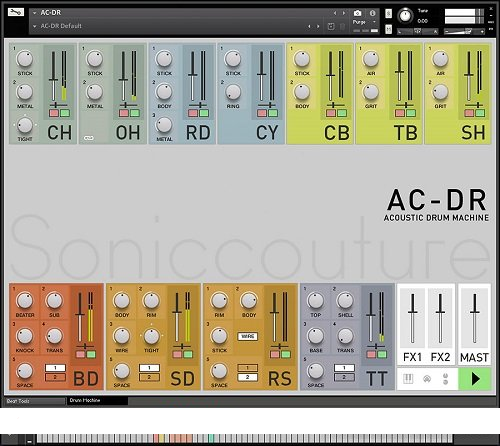The height and width of the screenshot is (446, 500).
Task: Click the camera snapshot icon
Action: (357, 13)
